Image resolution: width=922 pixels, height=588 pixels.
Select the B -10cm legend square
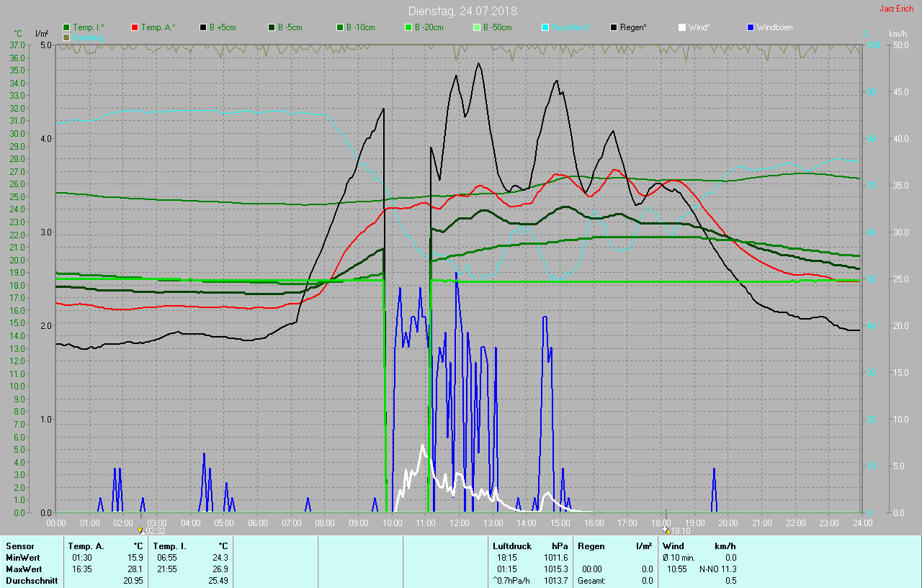coord(341,27)
